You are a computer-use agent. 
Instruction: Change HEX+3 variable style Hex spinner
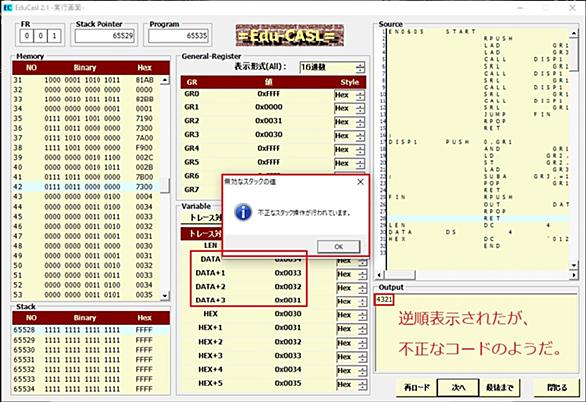click(362, 357)
